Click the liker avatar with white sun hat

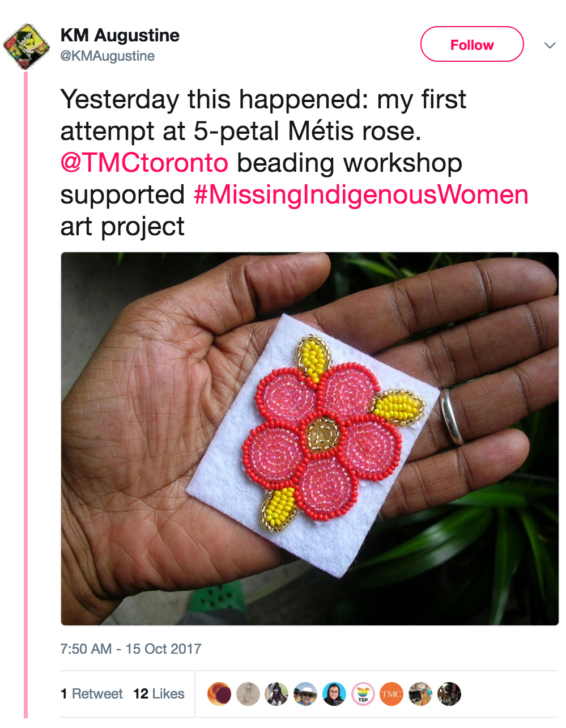click(305, 694)
